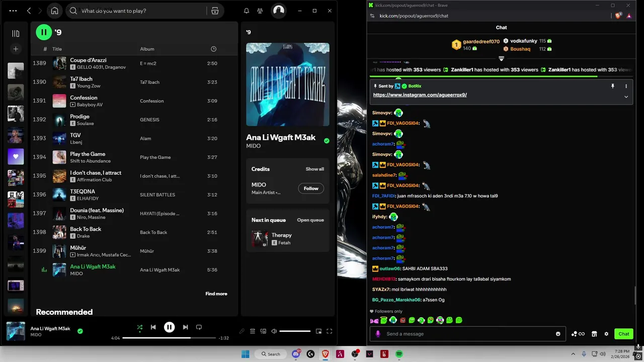Toggle saved checkmark beside Ana Li Wgaft M3ak title
Viewport: 644px width, 362px height.
(x=327, y=141)
